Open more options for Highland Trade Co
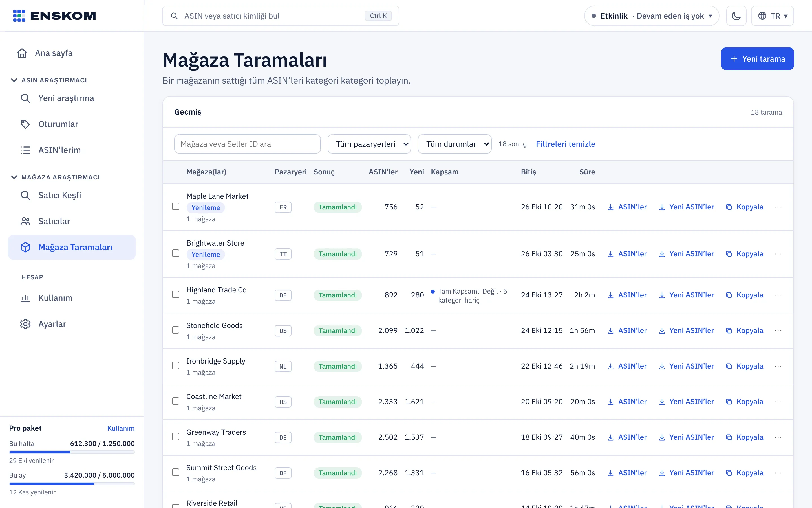The height and width of the screenshot is (508, 812). [778, 295]
